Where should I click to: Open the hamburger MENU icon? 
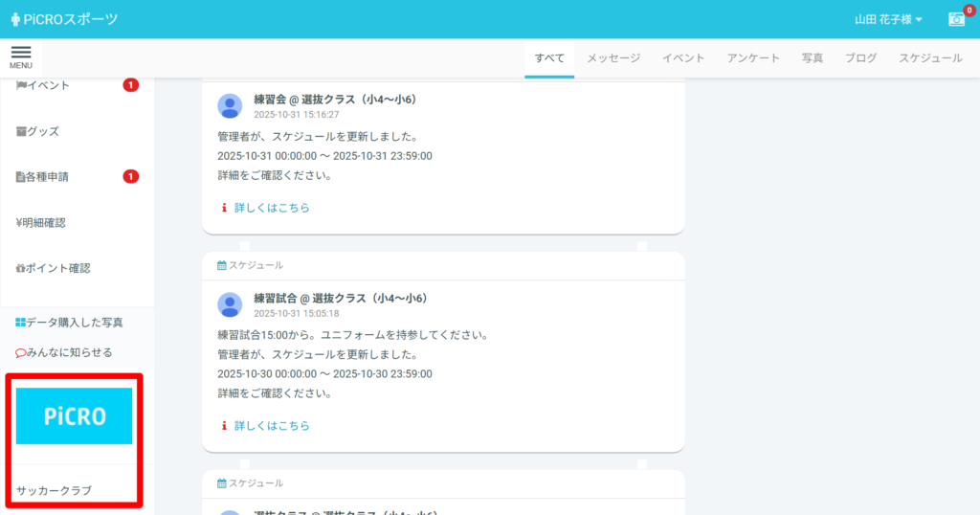21,56
